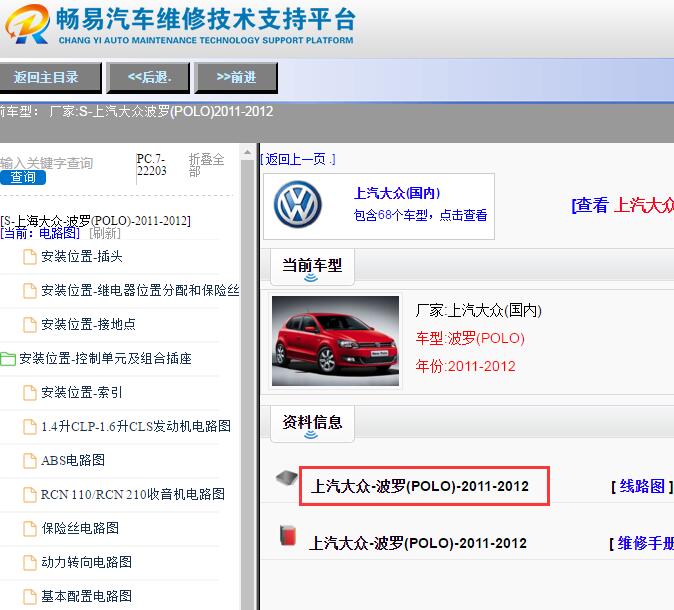Viewport: 674px width, 610px height.
Task: Select the 资料信息 tab
Action: (x=312, y=424)
